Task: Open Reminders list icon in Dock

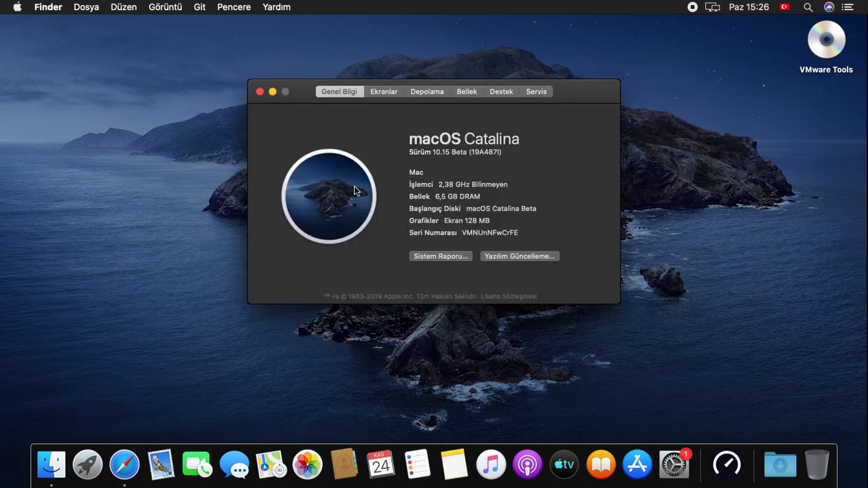Action: (x=417, y=465)
